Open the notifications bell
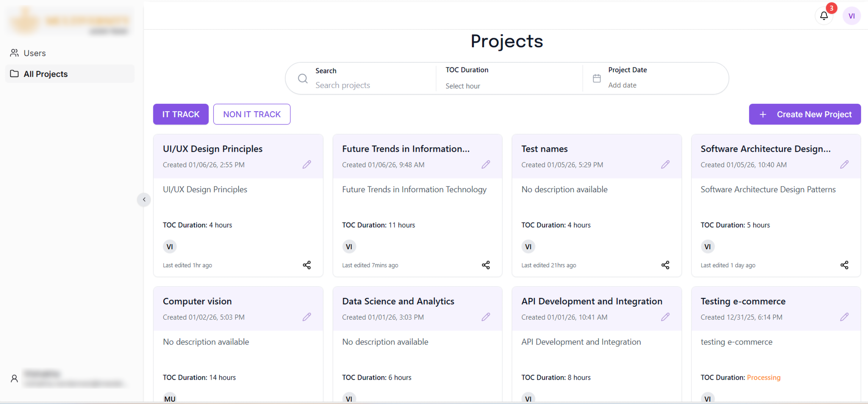Image resolution: width=868 pixels, height=404 pixels. pyautogui.click(x=824, y=15)
